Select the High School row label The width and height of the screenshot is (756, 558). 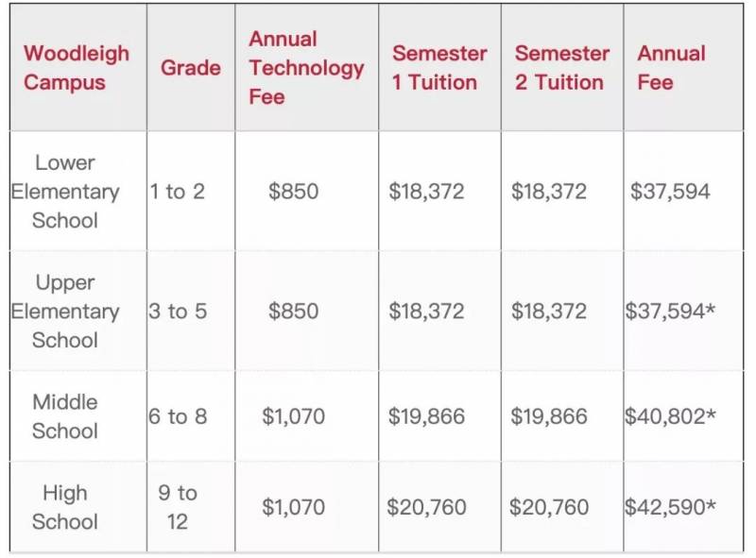tap(65, 507)
